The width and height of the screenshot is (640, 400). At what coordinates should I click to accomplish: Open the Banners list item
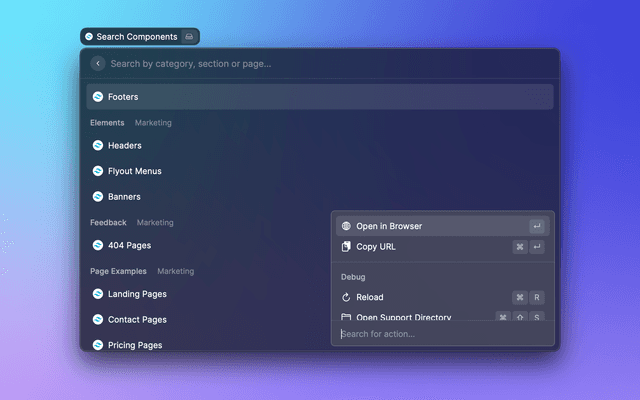pyautogui.click(x=124, y=197)
